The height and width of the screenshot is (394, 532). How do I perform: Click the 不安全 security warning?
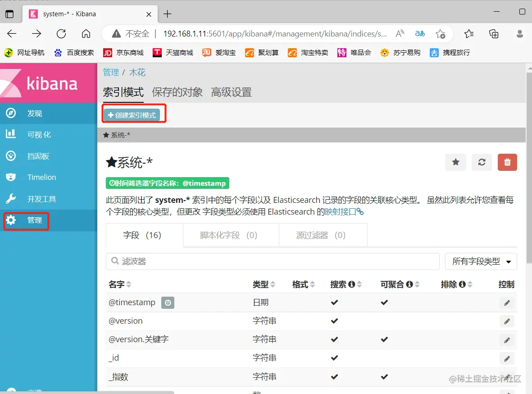click(x=131, y=34)
